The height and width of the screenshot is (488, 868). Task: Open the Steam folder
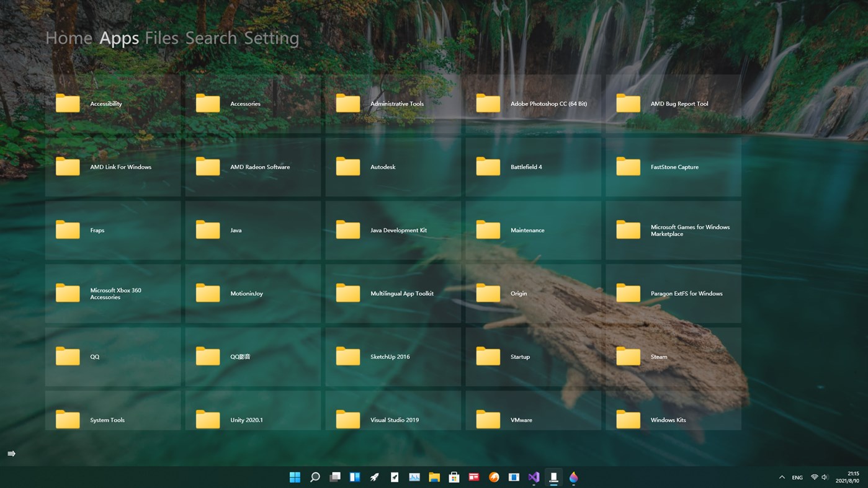[x=673, y=357]
